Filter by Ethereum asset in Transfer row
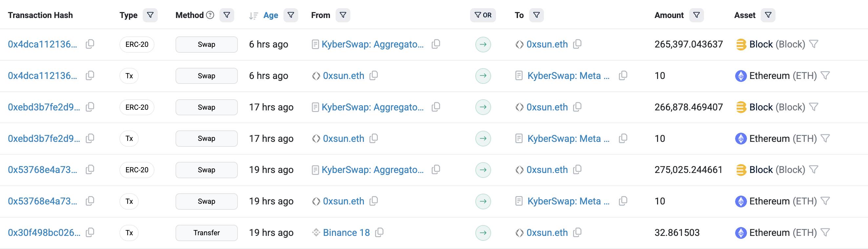 click(x=825, y=233)
